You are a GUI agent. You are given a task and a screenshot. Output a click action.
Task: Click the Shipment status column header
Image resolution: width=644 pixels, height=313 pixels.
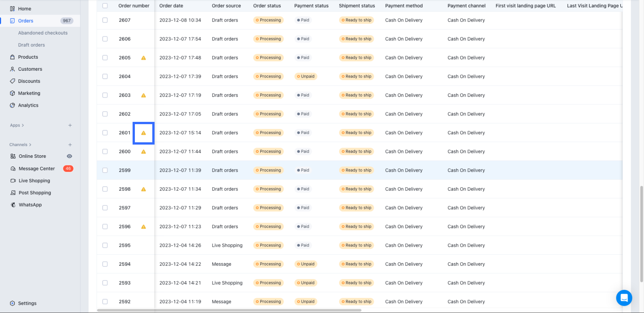coord(357,6)
